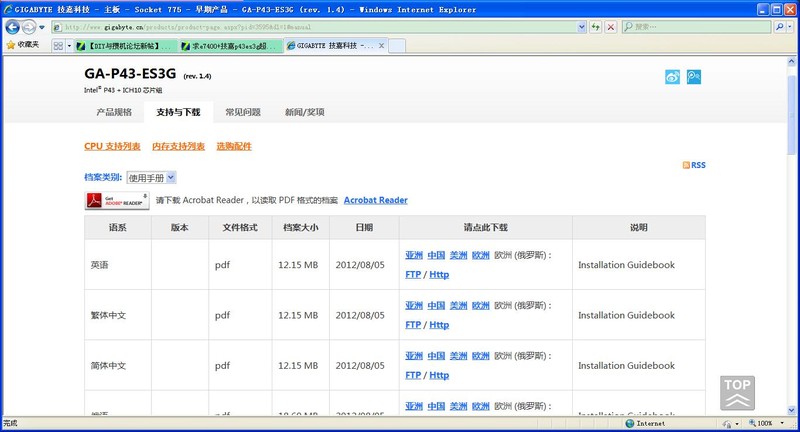Open the Acrobat Reader link
800x432 pixels.
tap(376, 200)
